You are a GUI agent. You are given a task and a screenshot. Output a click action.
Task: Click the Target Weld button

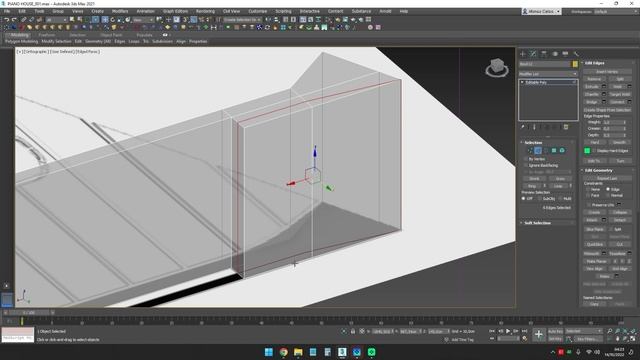click(620, 94)
